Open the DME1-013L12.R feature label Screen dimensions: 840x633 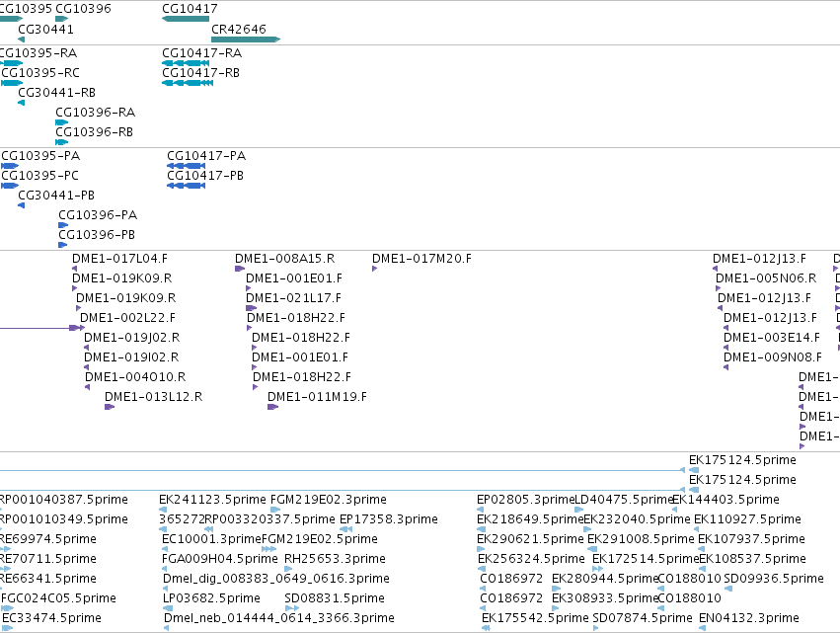[153, 397]
